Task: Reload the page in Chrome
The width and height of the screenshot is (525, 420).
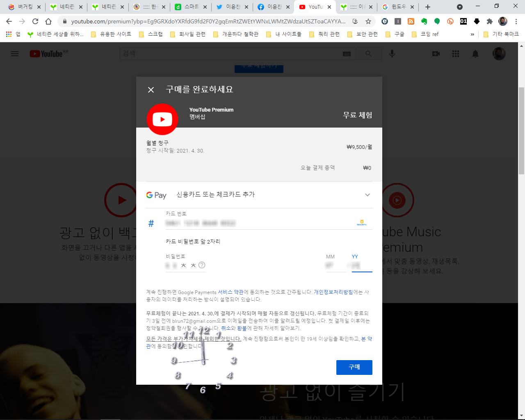Action: (x=35, y=21)
